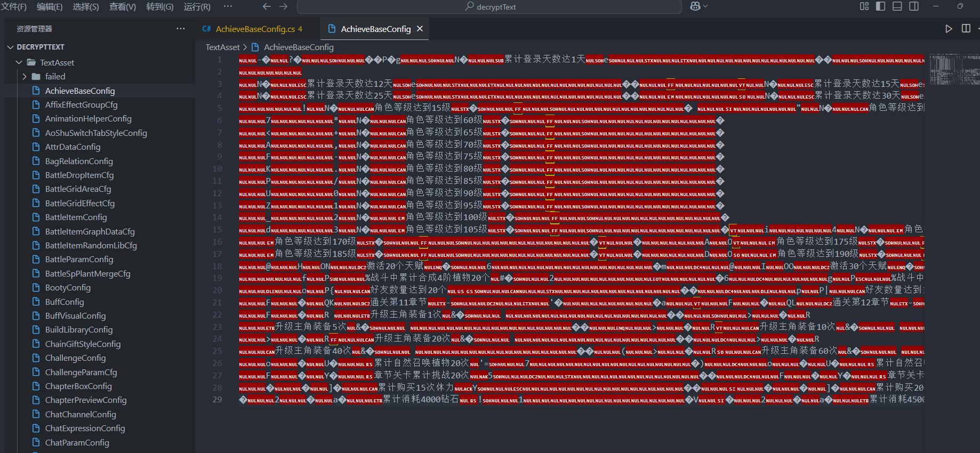This screenshot has height=453, width=980.
Task: Open the Copilot chat icon in title bar
Action: [695, 6]
